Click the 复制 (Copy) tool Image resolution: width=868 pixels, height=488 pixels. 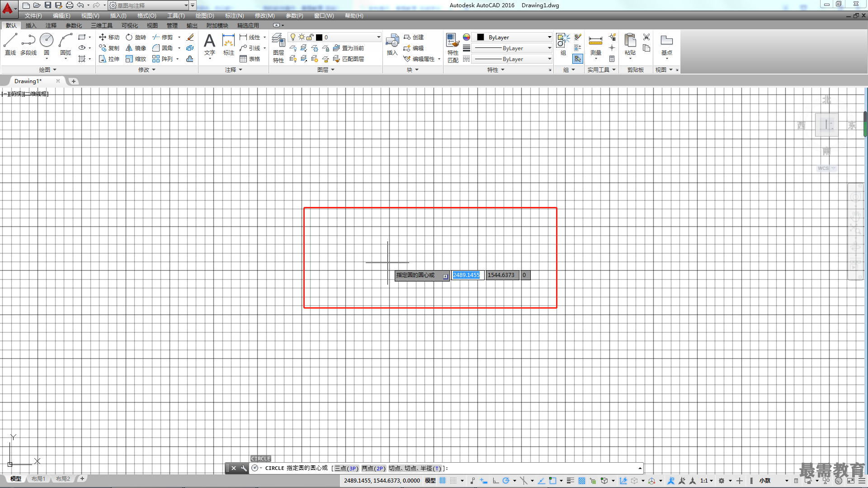109,48
